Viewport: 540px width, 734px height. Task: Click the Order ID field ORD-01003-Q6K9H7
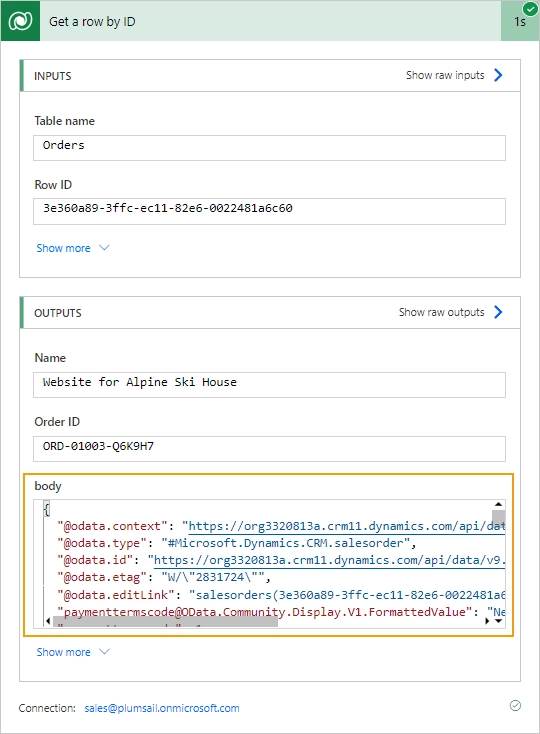pyautogui.click(x=269, y=448)
